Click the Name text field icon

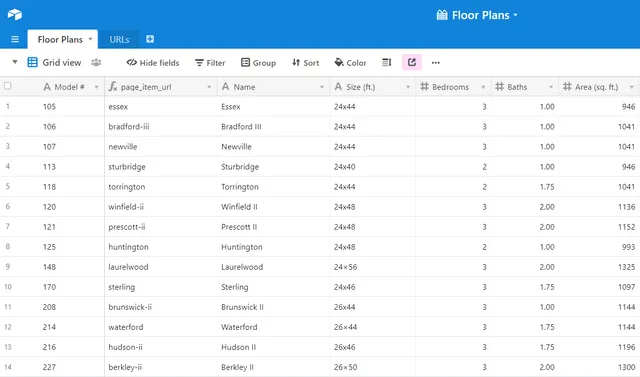(x=225, y=86)
